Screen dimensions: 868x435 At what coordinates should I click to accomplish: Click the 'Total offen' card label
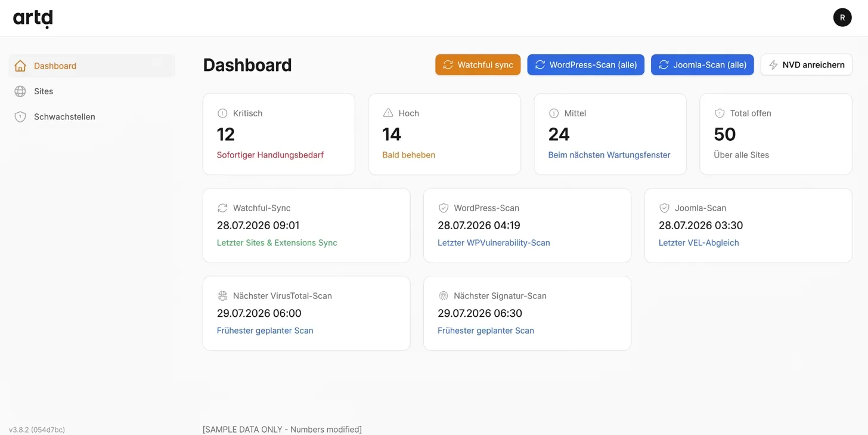tap(751, 113)
